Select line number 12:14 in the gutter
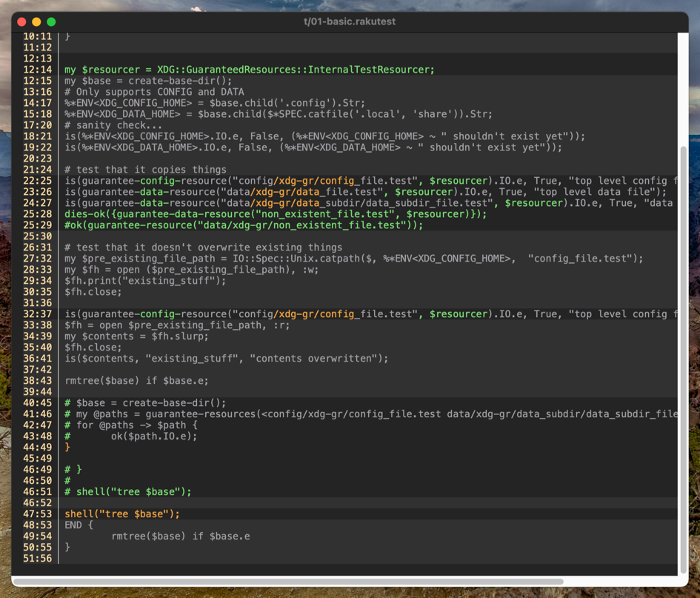Image resolution: width=700 pixels, height=598 pixels. coord(37,70)
